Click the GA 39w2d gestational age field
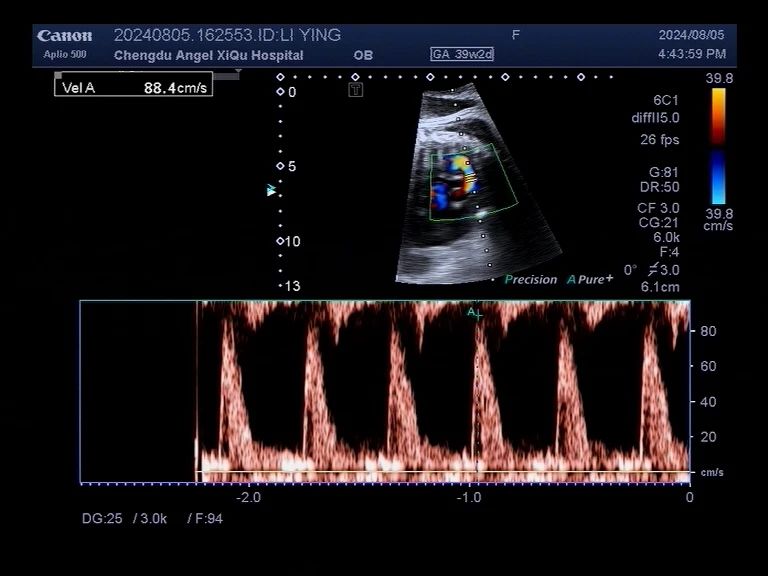 (462, 54)
